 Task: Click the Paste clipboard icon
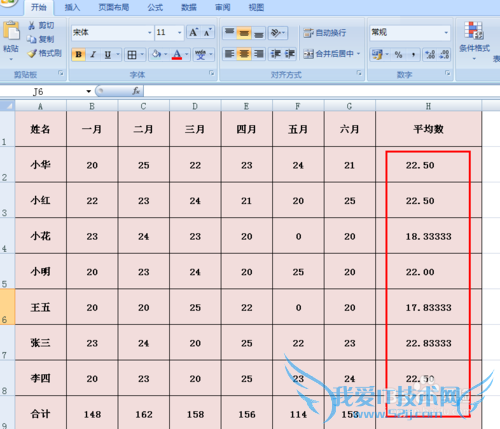(x=11, y=31)
